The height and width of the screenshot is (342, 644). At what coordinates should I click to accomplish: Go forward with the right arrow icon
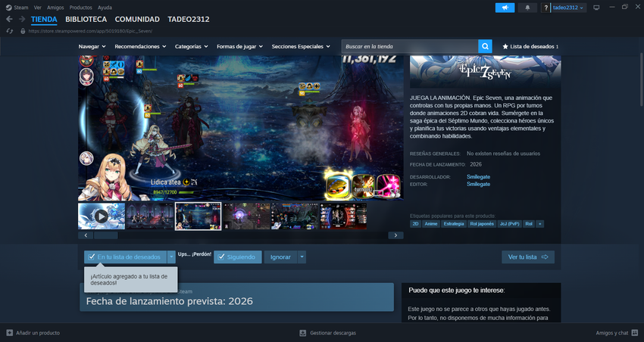click(x=22, y=19)
